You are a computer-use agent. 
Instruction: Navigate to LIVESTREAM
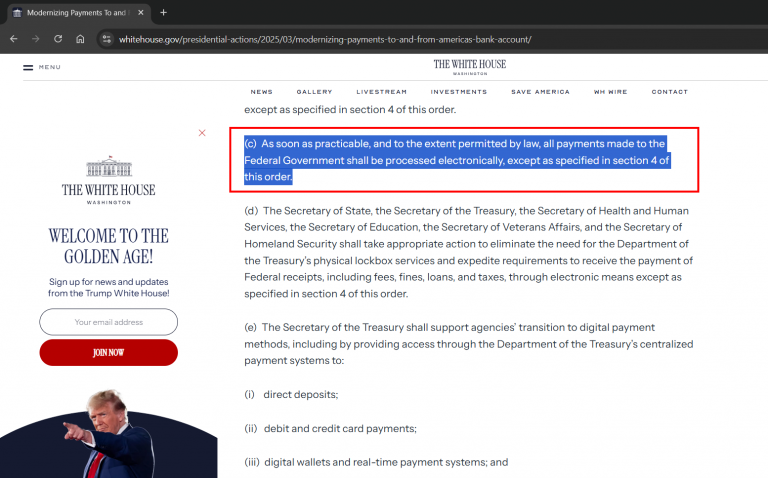pyautogui.click(x=382, y=92)
